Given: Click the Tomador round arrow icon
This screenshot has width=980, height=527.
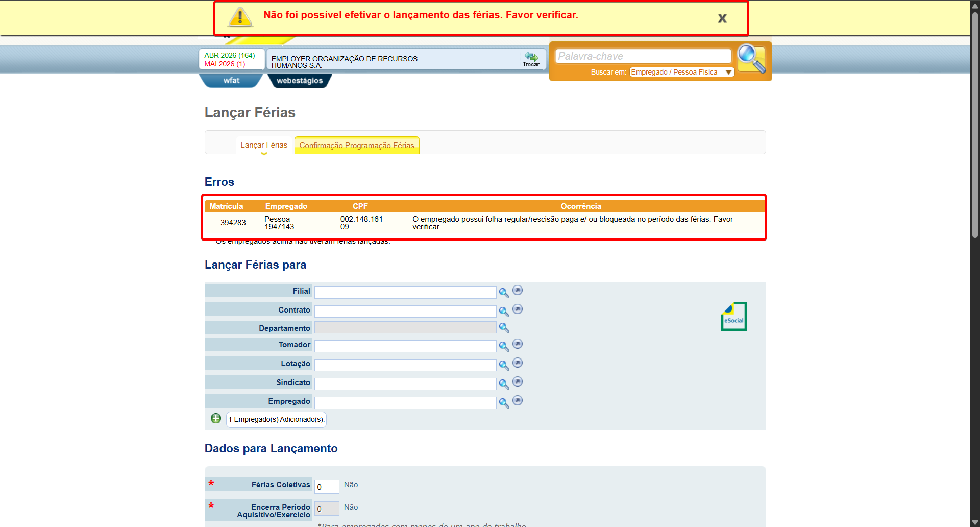Looking at the screenshot, I should pyautogui.click(x=518, y=344).
